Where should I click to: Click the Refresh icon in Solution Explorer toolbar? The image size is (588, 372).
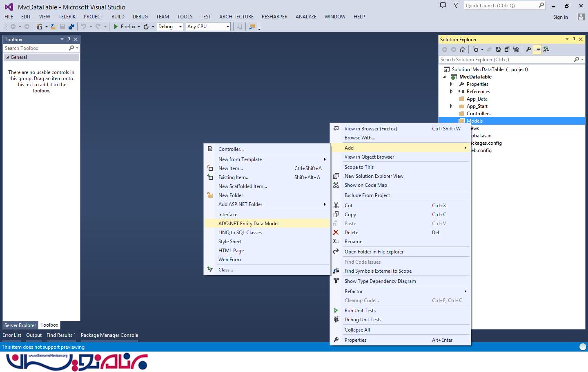(x=498, y=49)
